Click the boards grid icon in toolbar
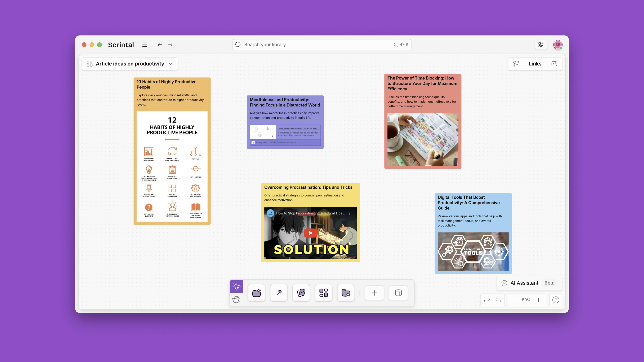This screenshot has height=362, width=644. click(324, 293)
